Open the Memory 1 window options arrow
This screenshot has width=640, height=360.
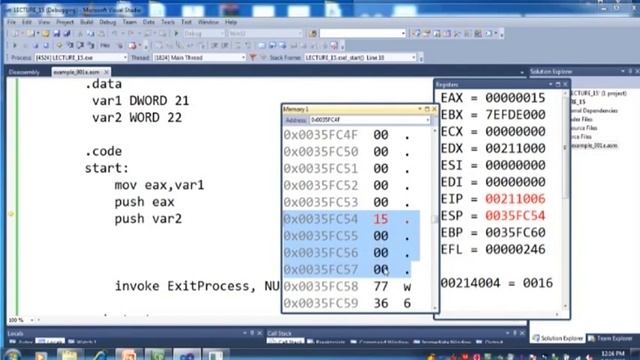(420, 109)
